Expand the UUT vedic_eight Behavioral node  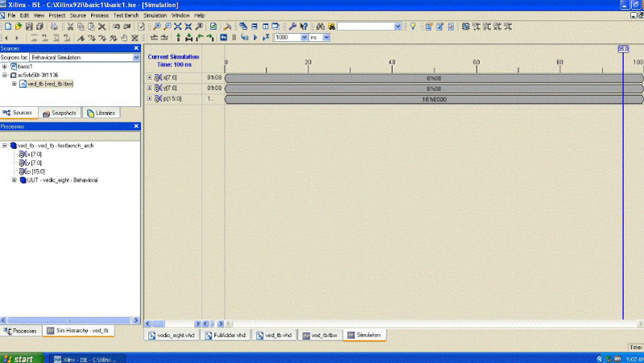tap(14, 180)
